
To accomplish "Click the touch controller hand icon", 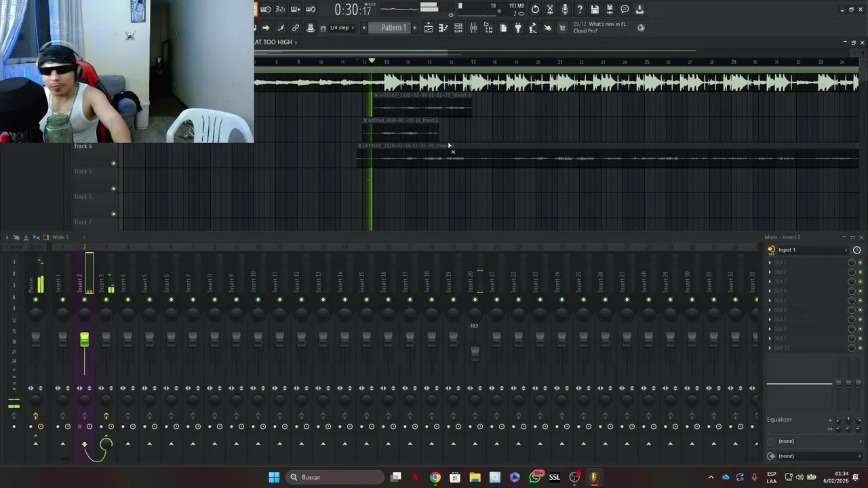I will (548, 28).
